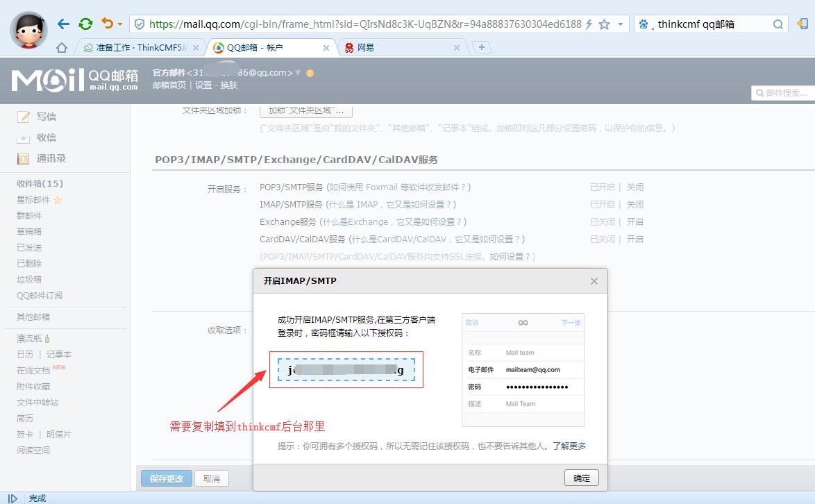Close the 网易 tab
This screenshot has width=815, height=504.
point(456,48)
